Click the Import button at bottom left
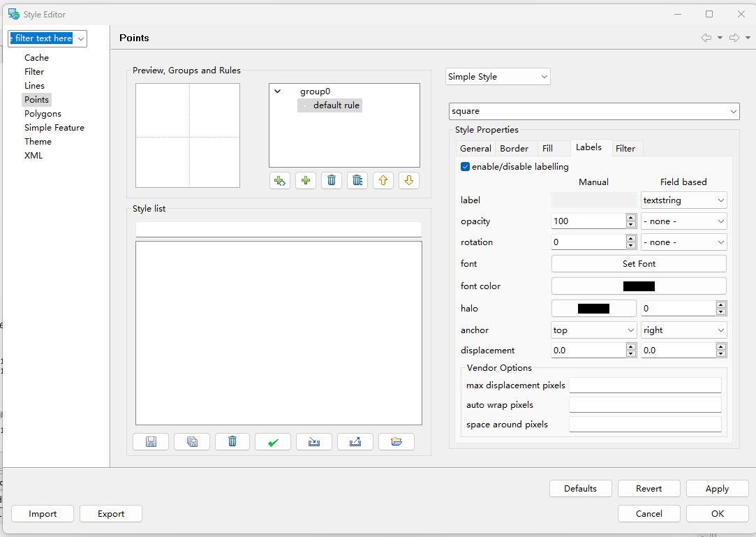This screenshot has height=537, width=756. point(43,514)
